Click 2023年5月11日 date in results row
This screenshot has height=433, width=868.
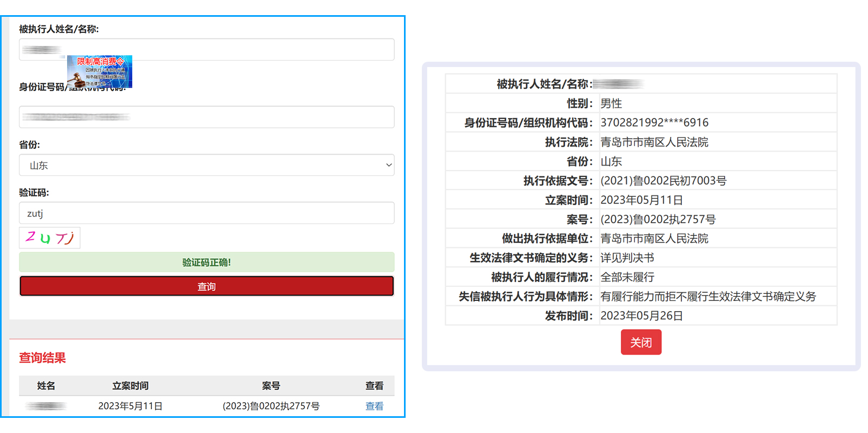(x=130, y=406)
